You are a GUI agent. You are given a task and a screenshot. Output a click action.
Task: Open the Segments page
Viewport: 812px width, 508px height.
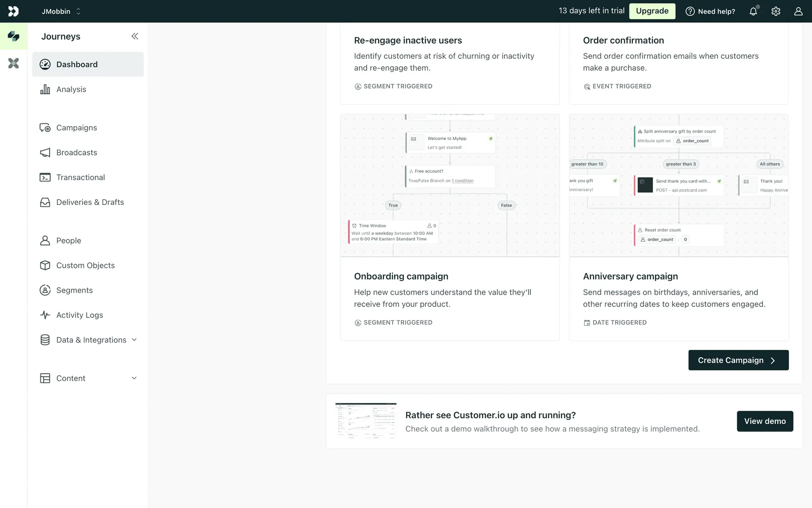click(x=74, y=290)
